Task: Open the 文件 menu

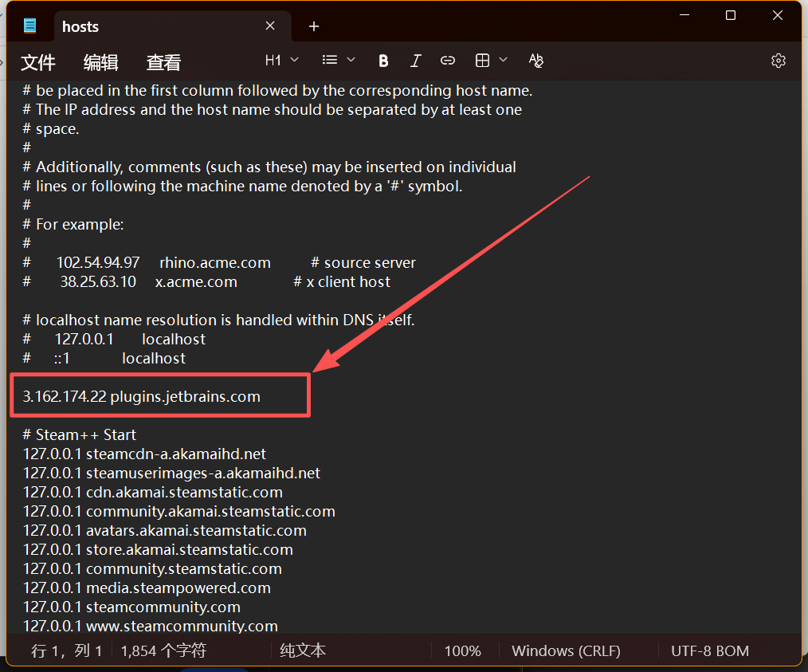Action: pos(38,62)
